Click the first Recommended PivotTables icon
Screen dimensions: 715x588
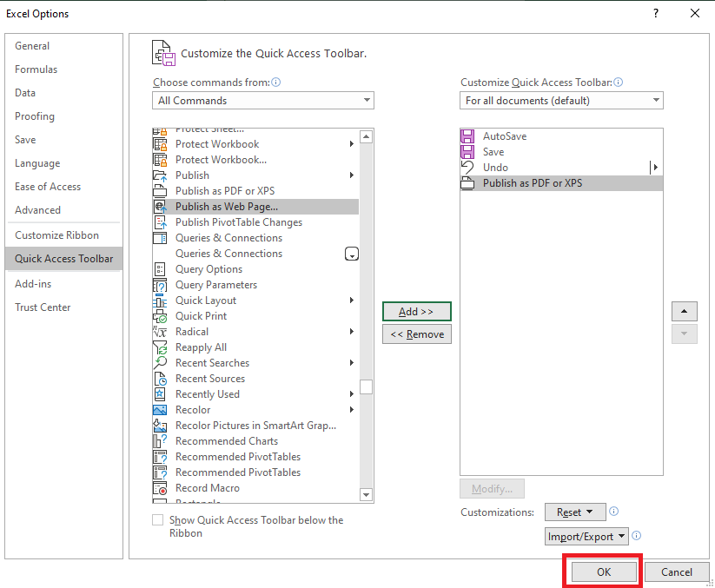coord(160,457)
